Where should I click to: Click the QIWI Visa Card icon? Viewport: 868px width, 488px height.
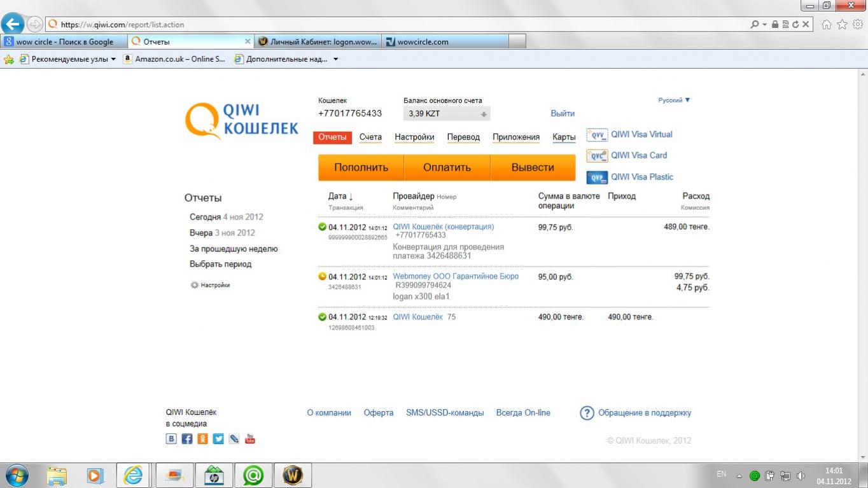[597, 156]
